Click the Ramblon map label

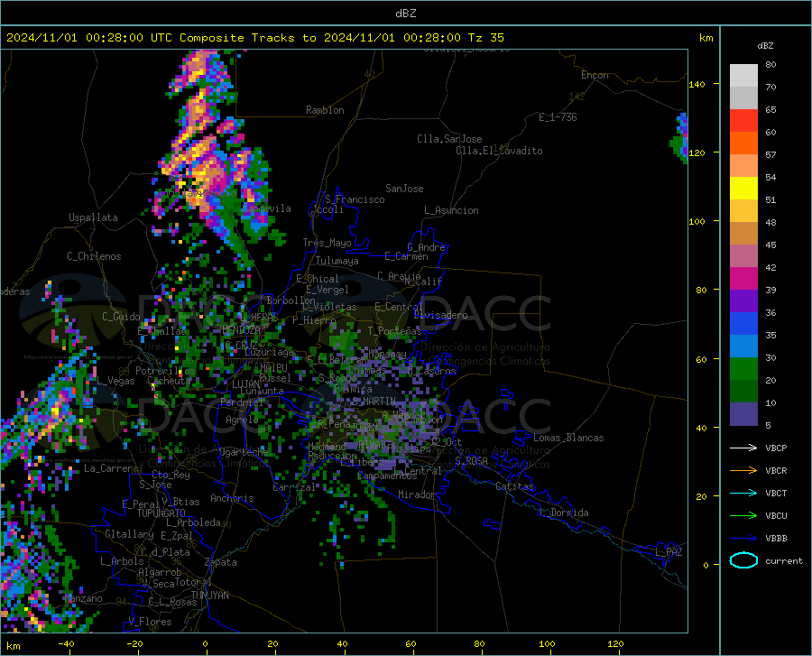click(325, 110)
